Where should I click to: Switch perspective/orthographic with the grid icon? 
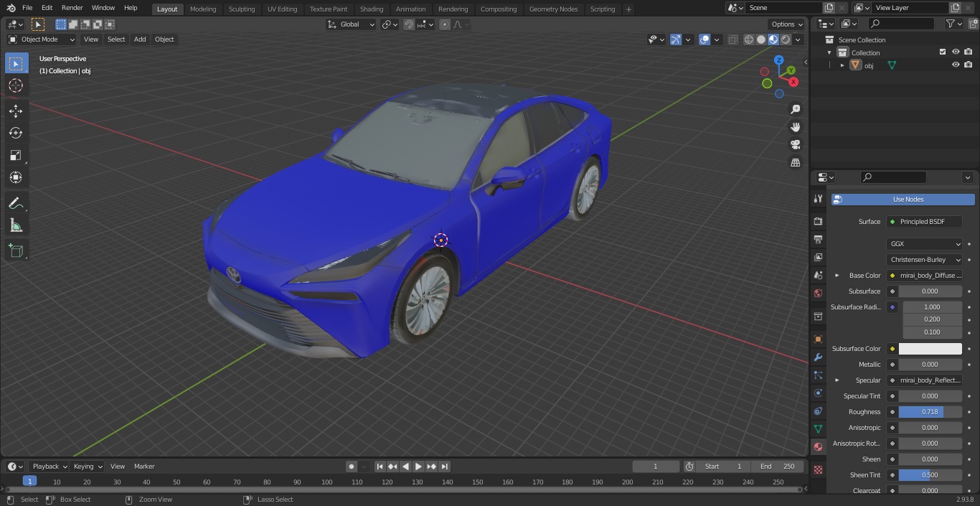coord(796,163)
